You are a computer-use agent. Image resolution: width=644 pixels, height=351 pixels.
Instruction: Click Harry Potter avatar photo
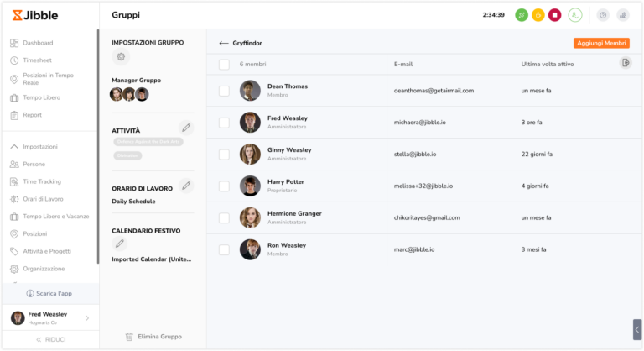coord(250,186)
